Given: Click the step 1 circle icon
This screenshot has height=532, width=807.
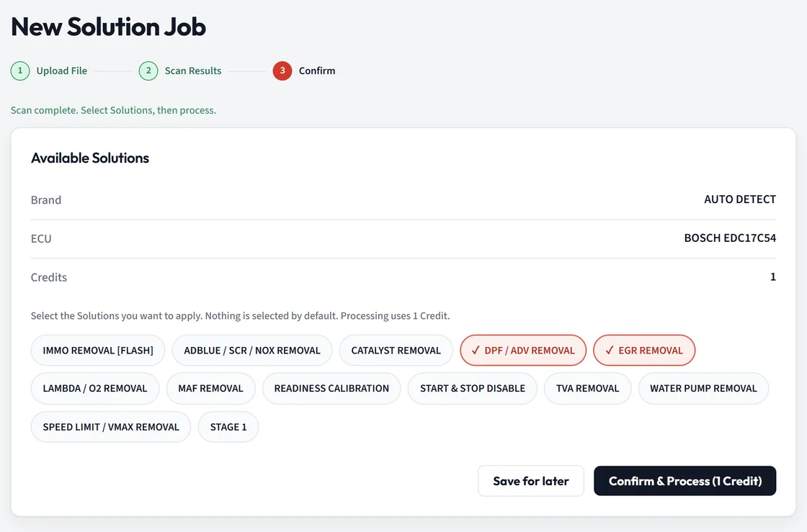Looking at the screenshot, I should tap(20, 71).
